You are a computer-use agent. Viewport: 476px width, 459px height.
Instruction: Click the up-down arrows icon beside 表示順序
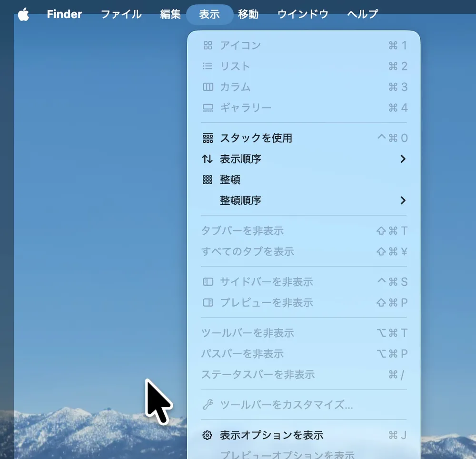[x=208, y=159]
